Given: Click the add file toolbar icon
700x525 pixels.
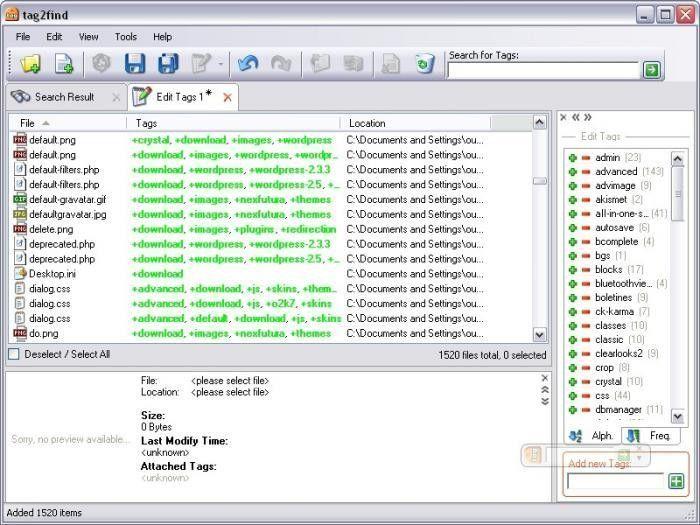Looking at the screenshot, I should 64,63.
